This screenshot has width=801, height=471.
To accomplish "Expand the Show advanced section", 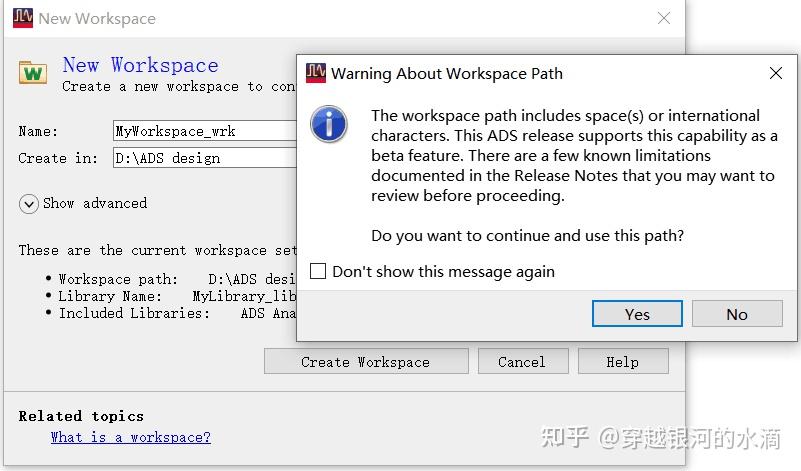I will pyautogui.click(x=28, y=203).
